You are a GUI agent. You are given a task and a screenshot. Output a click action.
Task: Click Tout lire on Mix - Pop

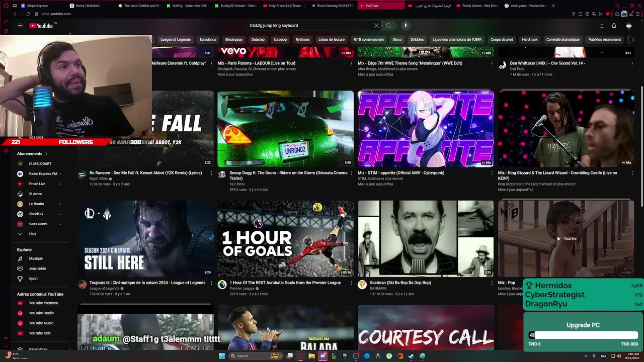click(x=567, y=239)
